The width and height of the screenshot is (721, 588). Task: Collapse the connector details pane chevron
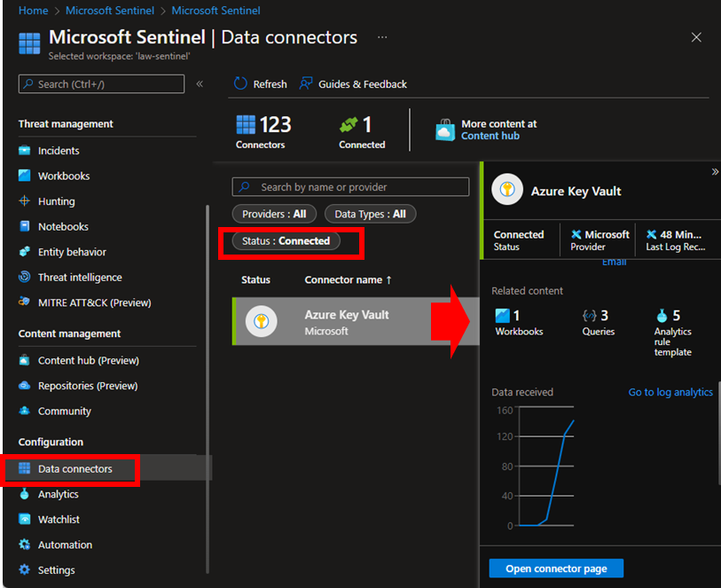point(715,172)
